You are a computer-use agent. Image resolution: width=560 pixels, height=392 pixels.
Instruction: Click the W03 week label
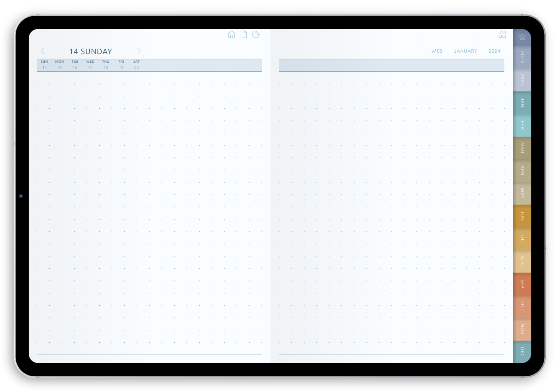pos(437,51)
